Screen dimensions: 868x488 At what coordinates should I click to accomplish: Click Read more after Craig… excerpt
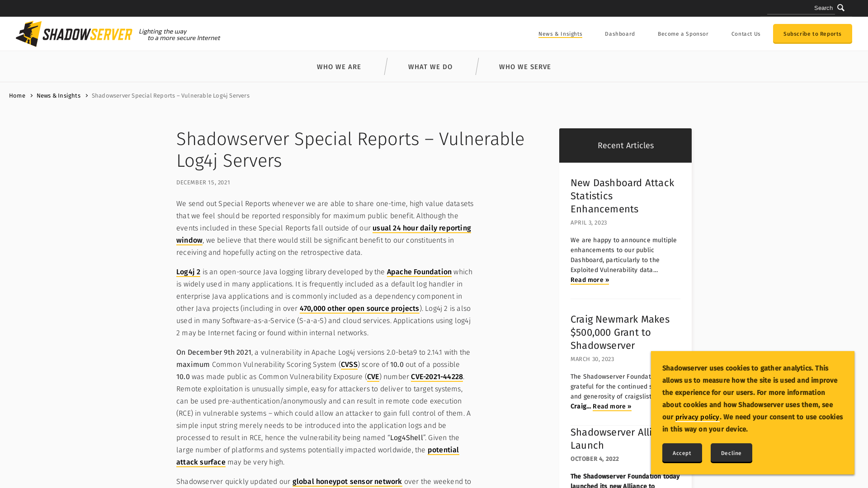612,407
